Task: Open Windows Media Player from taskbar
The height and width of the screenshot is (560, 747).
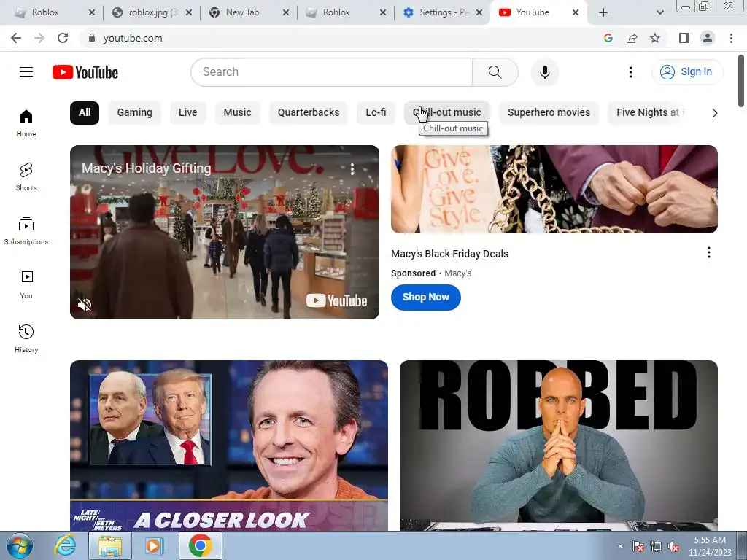Action: coord(155,545)
